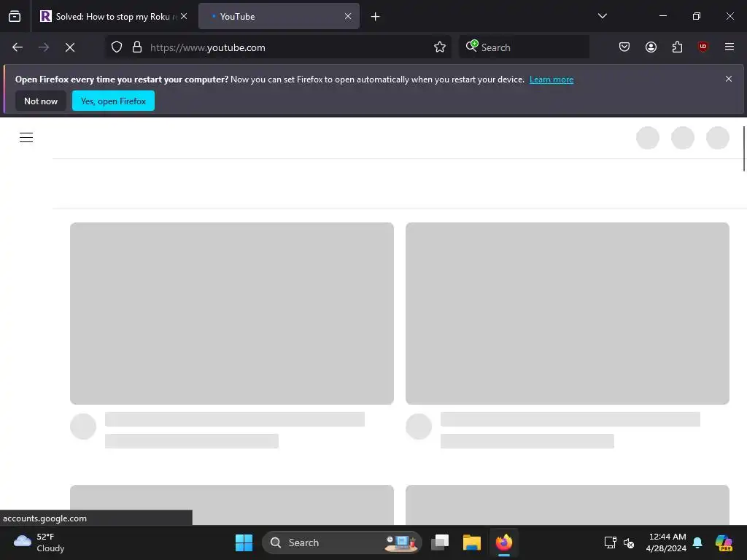This screenshot has width=747, height=560.
Task: Open a new tab with plus button
Action: [376, 17]
